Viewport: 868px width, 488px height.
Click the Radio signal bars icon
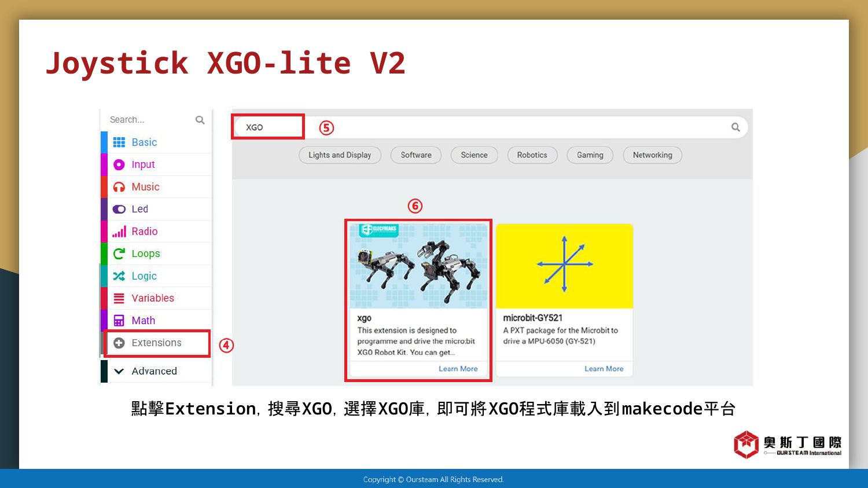(x=119, y=232)
